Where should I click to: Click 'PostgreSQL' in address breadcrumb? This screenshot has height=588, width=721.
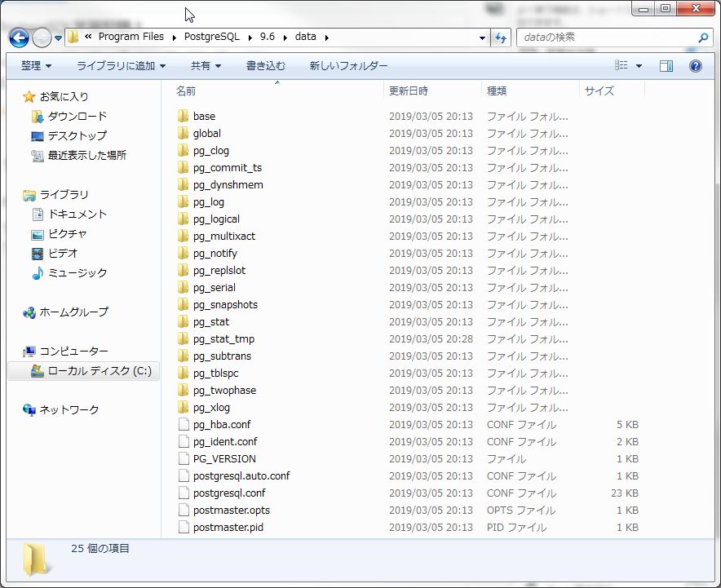click(212, 37)
